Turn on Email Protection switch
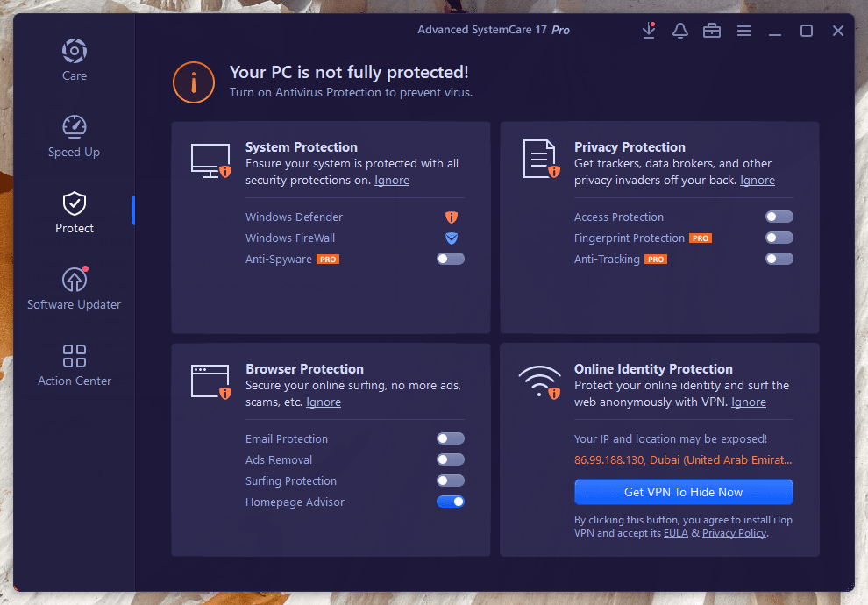 tap(451, 438)
